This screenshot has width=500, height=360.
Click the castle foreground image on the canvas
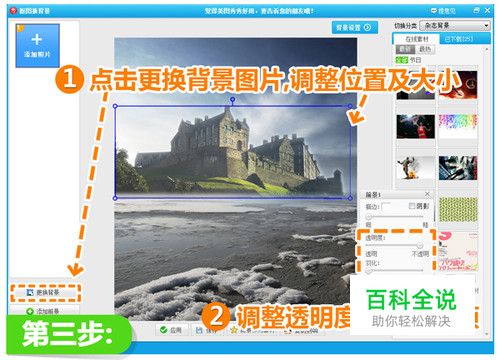(233, 152)
